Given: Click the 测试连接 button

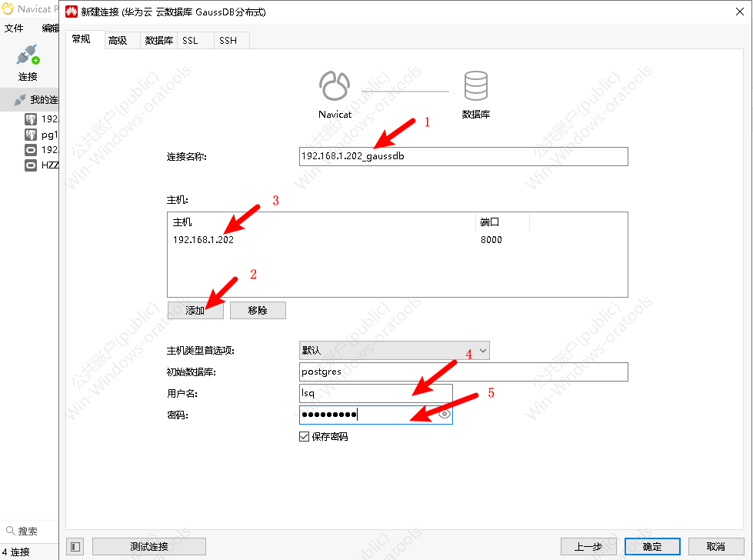Looking at the screenshot, I should click(149, 546).
